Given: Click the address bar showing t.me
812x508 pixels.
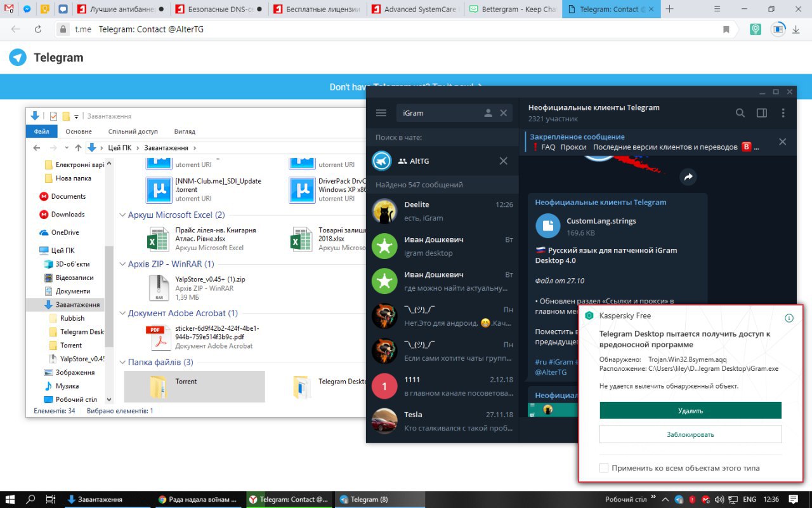Looking at the screenshot, I should 393,29.
